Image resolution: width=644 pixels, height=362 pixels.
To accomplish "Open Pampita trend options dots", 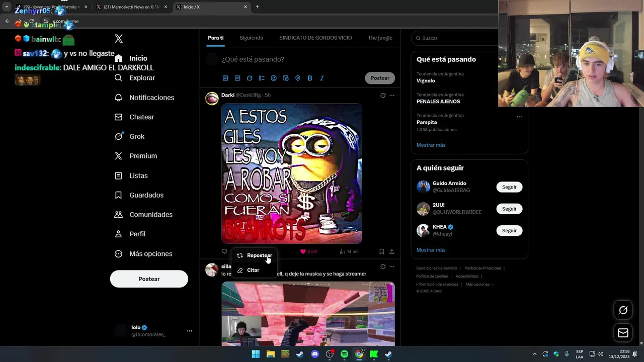I will pyautogui.click(x=519, y=117).
